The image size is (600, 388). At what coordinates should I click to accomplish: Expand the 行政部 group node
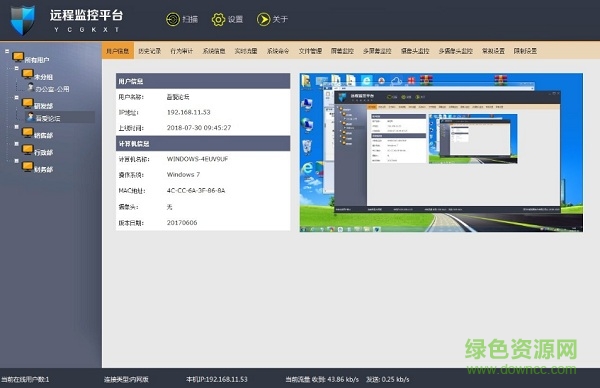pyautogui.click(x=16, y=144)
